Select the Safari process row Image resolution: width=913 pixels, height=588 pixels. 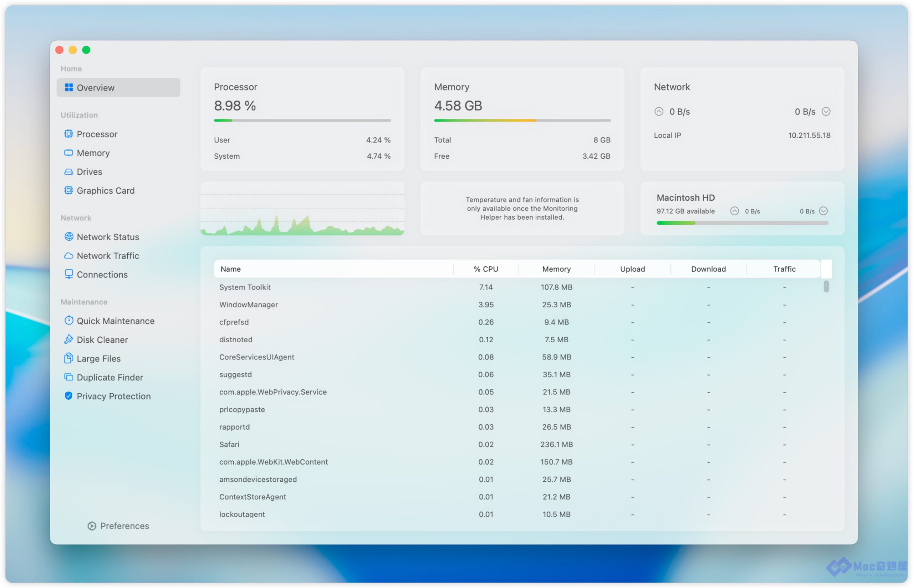[x=229, y=444]
